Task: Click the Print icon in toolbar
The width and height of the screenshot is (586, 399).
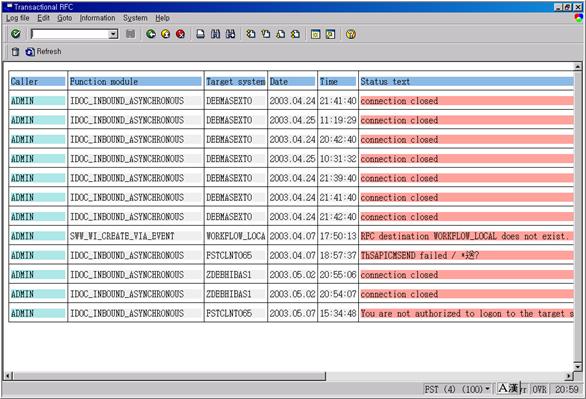Action: (x=201, y=34)
